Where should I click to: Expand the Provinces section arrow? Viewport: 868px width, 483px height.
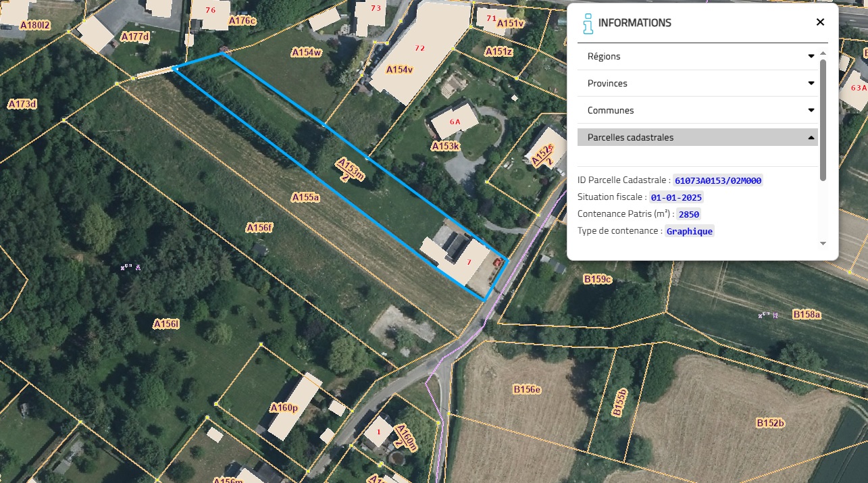811,84
